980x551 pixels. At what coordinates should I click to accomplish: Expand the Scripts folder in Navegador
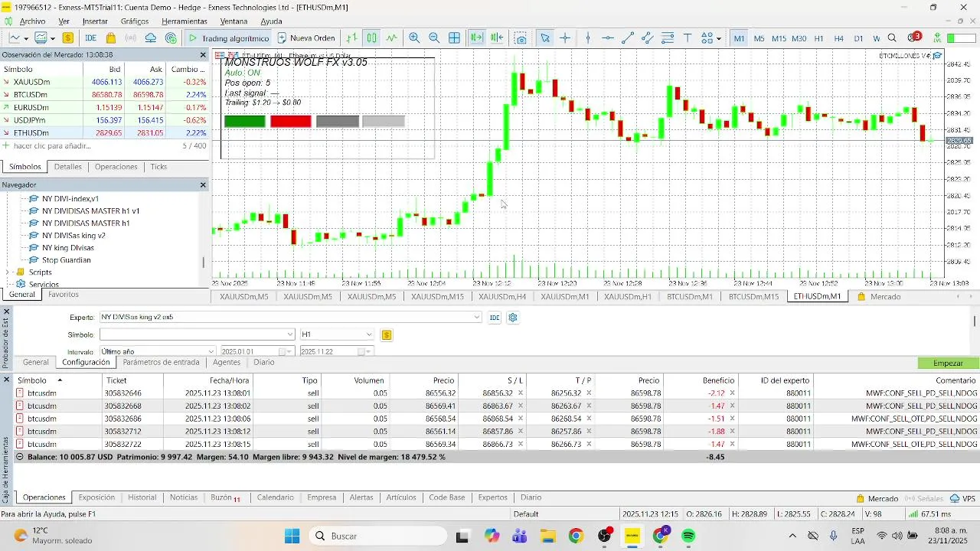pos(8,272)
